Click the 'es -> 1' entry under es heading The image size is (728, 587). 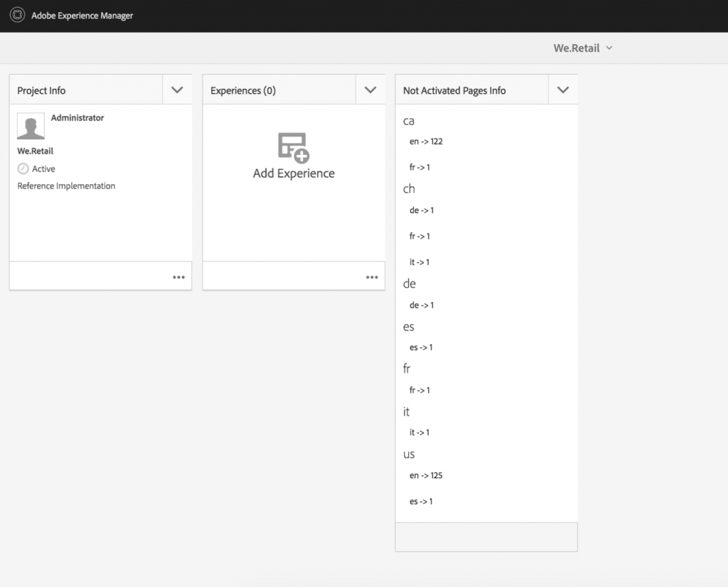[x=421, y=347]
